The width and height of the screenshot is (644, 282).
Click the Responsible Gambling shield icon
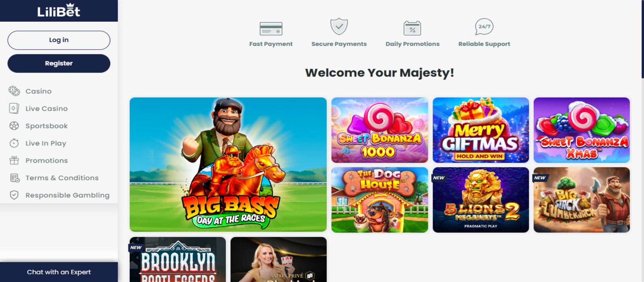click(x=14, y=195)
